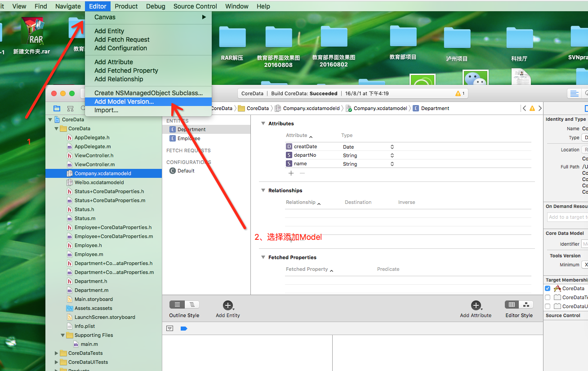The height and width of the screenshot is (371, 588).
Task: Switch Outline Style to flat list
Action: [177, 305]
